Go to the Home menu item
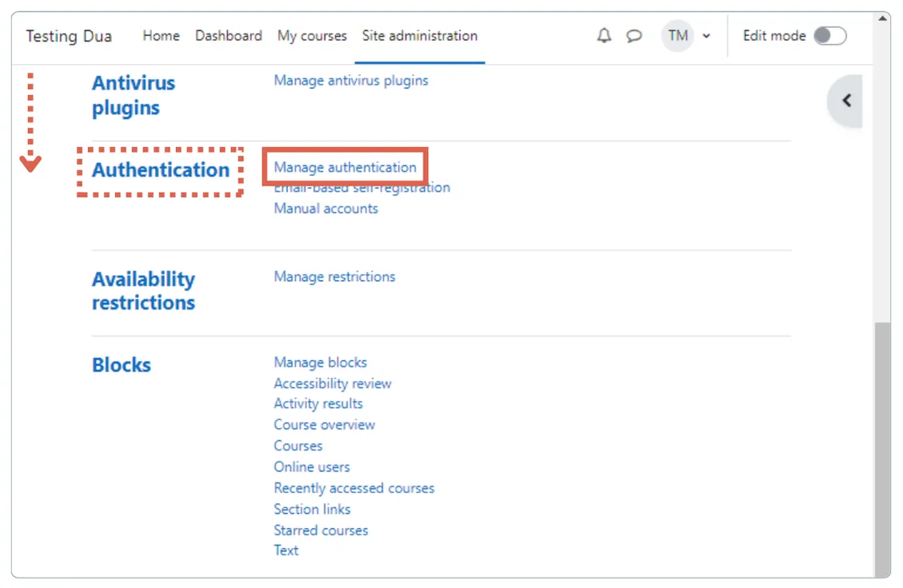 coord(161,35)
